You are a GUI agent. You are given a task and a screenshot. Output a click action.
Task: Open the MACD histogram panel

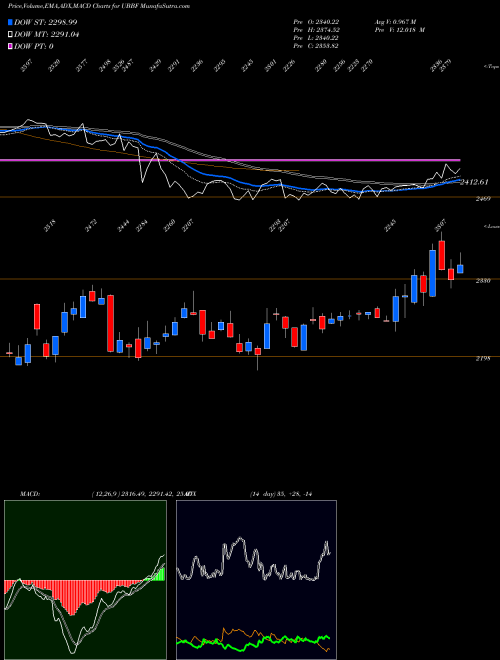(x=85, y=580)
